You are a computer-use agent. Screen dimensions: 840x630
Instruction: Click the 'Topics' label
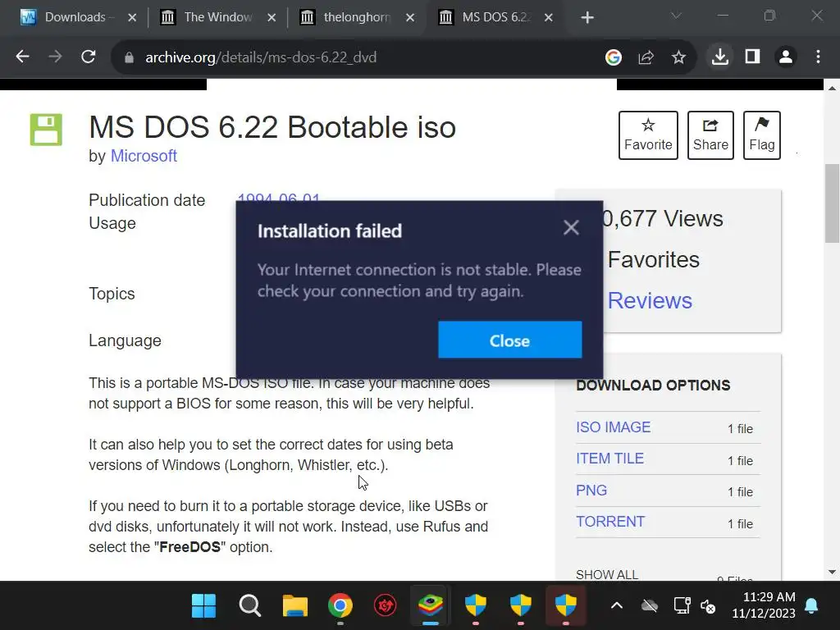(112, 294)
